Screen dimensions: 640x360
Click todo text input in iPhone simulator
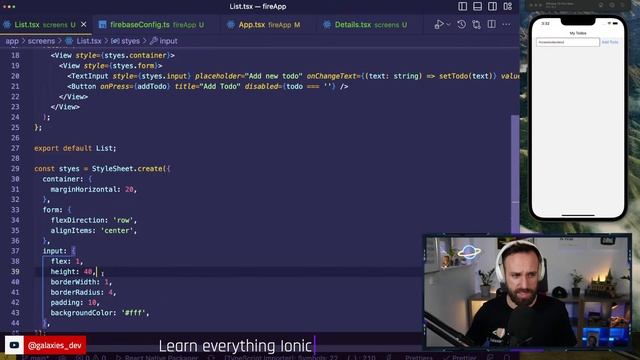coord(568,42)
